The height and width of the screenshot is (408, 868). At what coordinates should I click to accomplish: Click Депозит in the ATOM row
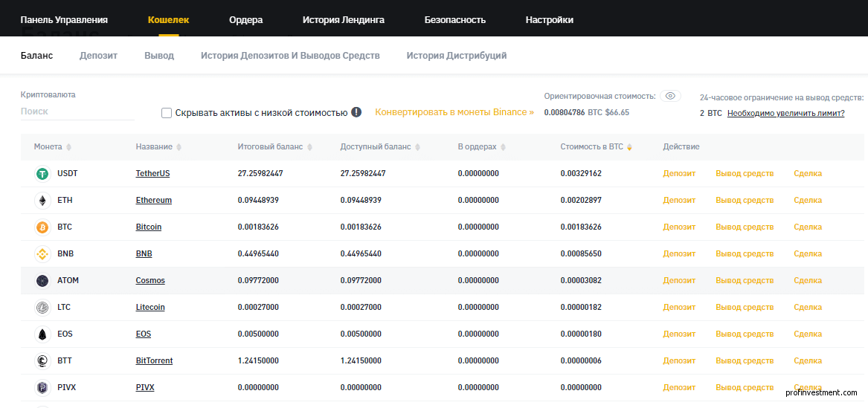tap(679, 280)
